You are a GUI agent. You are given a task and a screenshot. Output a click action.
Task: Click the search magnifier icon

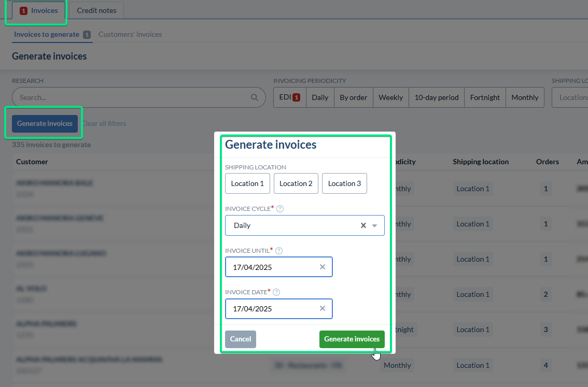[255, 97]
